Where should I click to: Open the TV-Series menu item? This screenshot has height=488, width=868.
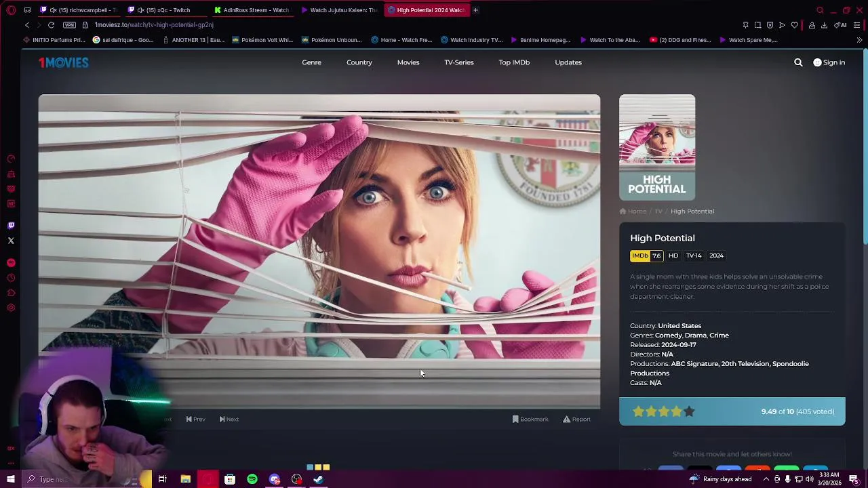point(459,62)
